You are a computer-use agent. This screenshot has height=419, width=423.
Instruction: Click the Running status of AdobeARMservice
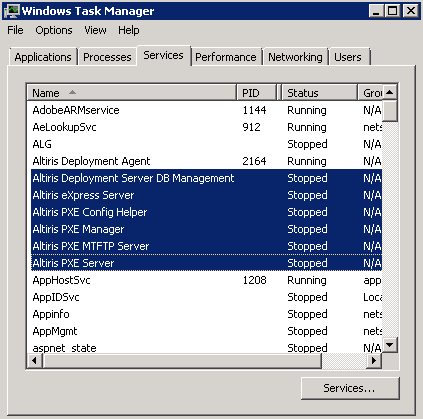click(307, 110)
